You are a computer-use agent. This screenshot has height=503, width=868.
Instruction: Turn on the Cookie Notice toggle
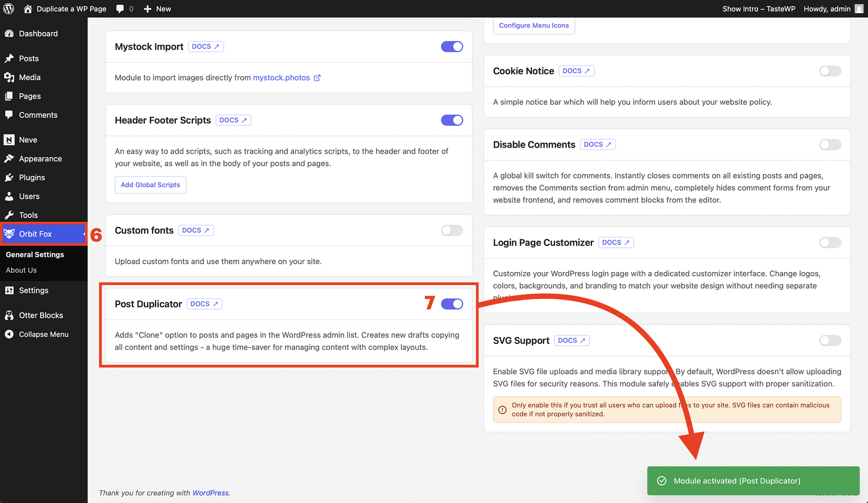830,71
